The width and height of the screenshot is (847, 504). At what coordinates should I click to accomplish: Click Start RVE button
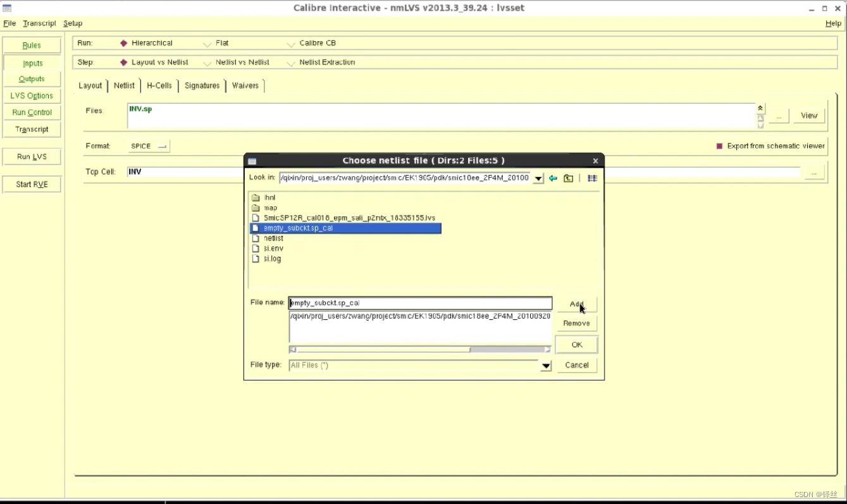click(x=32, y=185)
